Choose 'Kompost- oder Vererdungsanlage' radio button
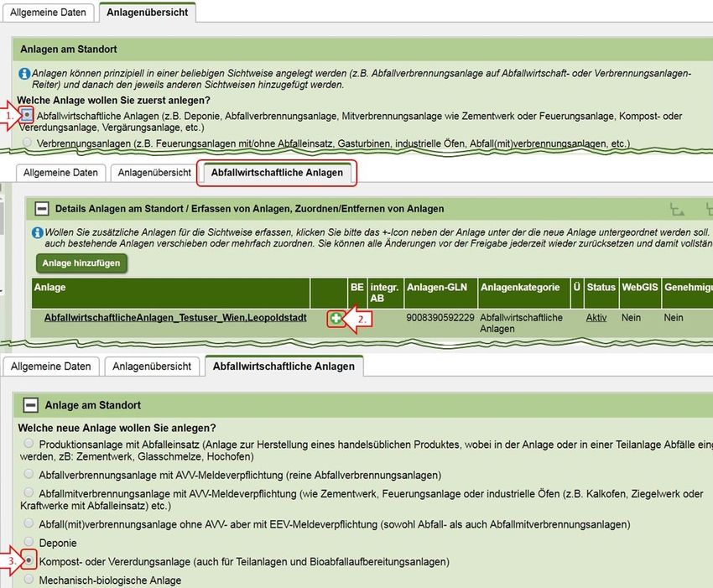Screen dimensions: 713x588 30,560
